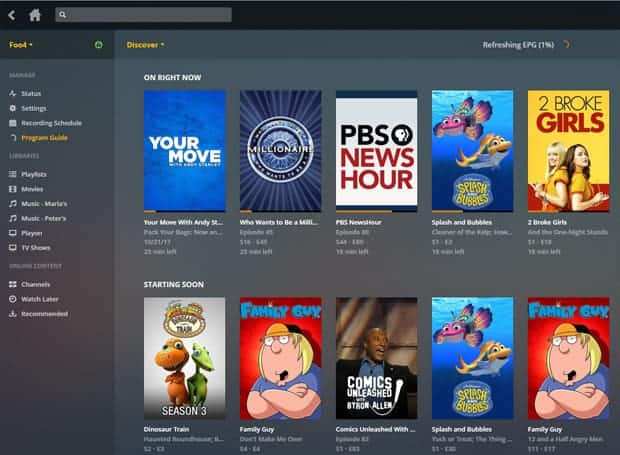Open the Playlists library
This screenshot has width=620, height=455.
pyautogui.click(x=34, y=174)
